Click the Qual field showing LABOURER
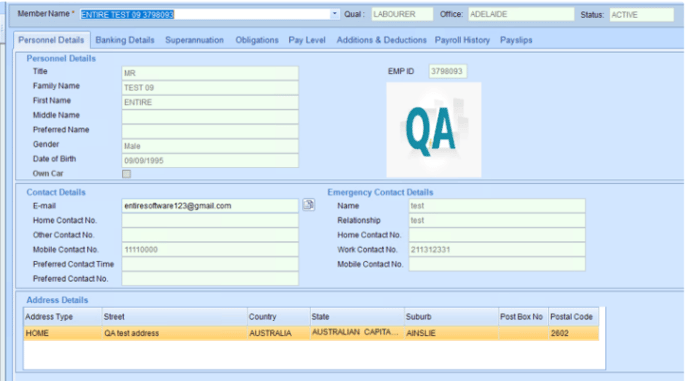Viewport: 688px width, 381px height. tap(402, 14)
